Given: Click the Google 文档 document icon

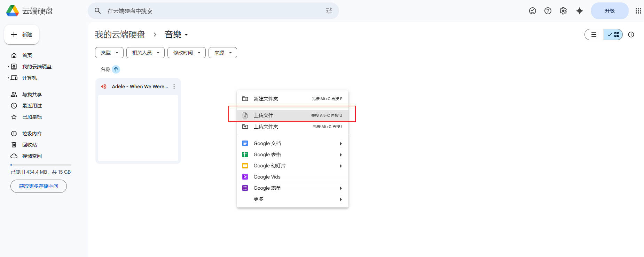Looking at the screenshot, I should coord(245,143).
